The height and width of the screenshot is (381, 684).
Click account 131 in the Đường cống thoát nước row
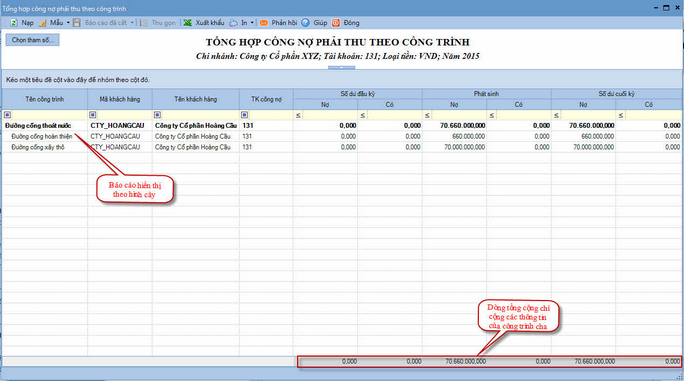pyautogui.click(x=248, y=126)
